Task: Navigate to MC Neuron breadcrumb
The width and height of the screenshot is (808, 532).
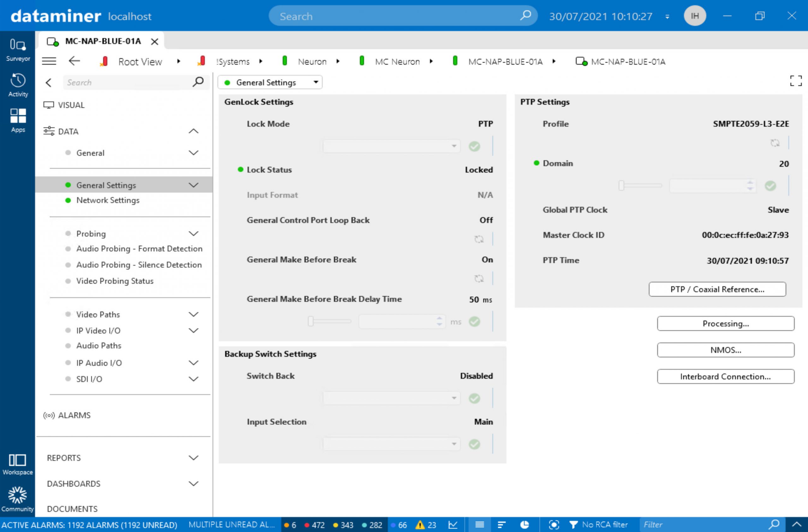Action: click(x=397, y=61)
